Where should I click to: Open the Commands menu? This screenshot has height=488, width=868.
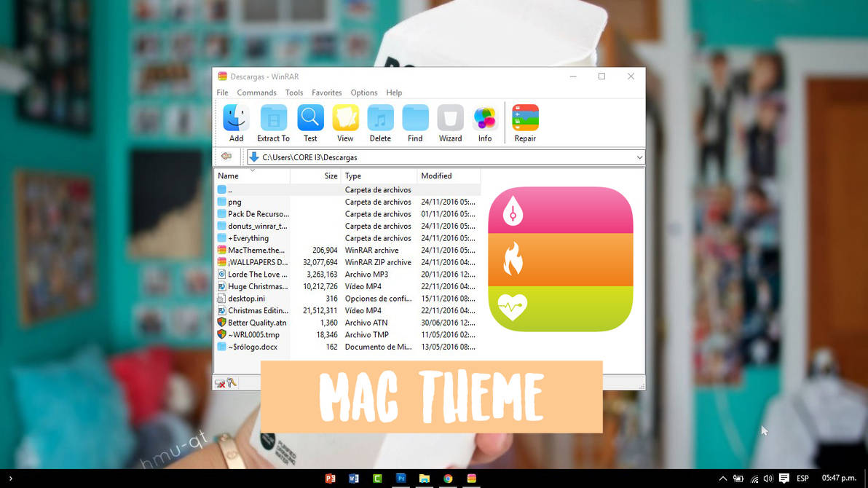tap(256, 93)
